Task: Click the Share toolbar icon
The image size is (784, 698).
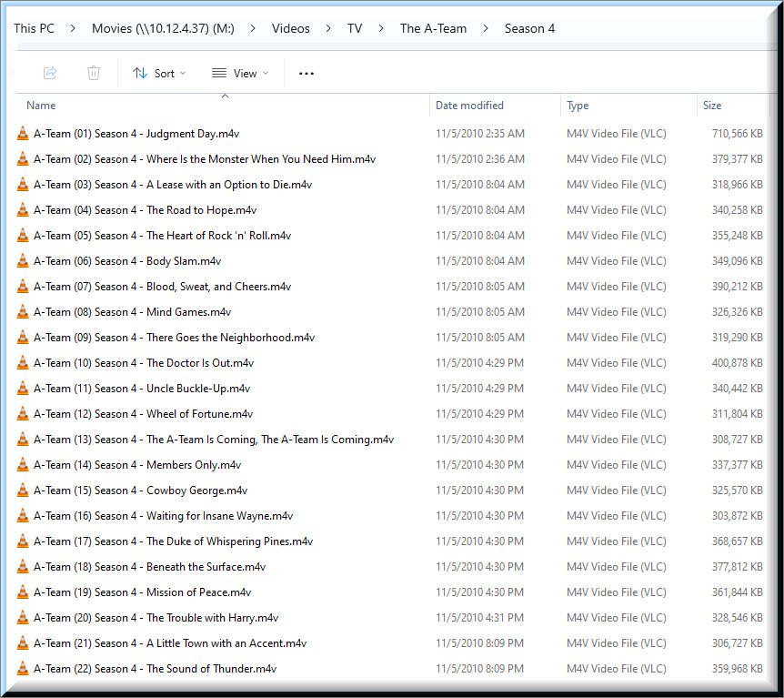Action: pyautogui.click(x=50, y=73)
